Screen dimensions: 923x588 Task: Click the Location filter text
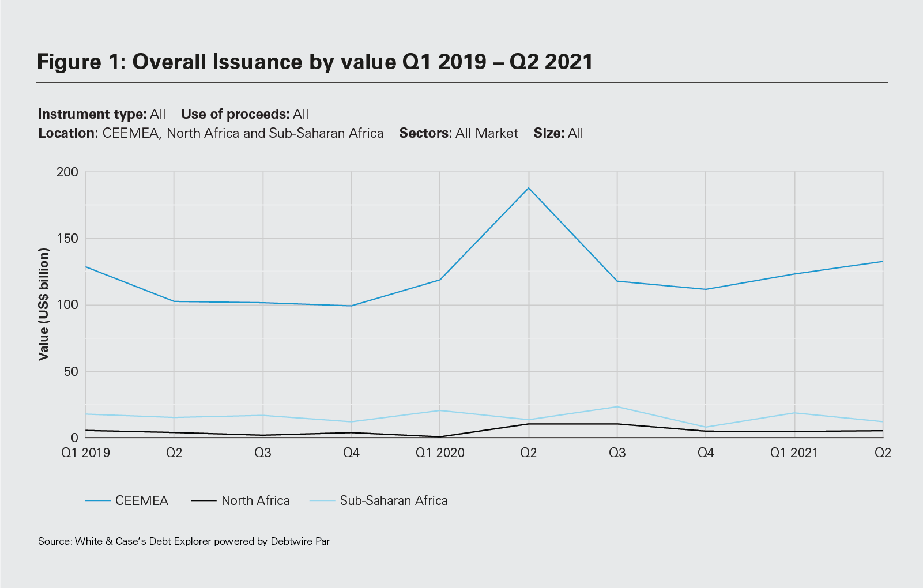210,133
